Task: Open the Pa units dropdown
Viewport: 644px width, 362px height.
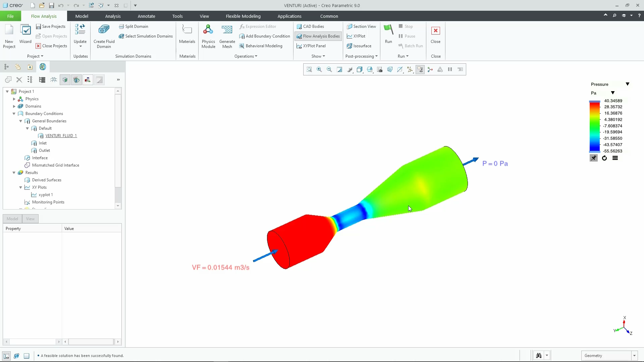Action: click(x=612, y=93)
